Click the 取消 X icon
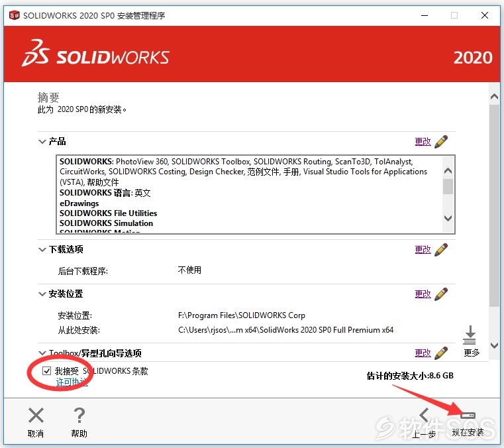Screen dimensions: 504x448 (36, 416)
